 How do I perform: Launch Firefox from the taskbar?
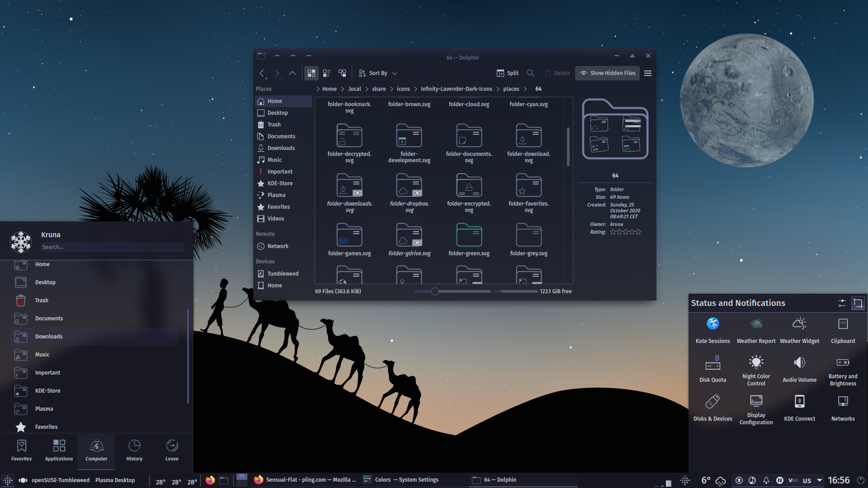[x=210, y=480]
